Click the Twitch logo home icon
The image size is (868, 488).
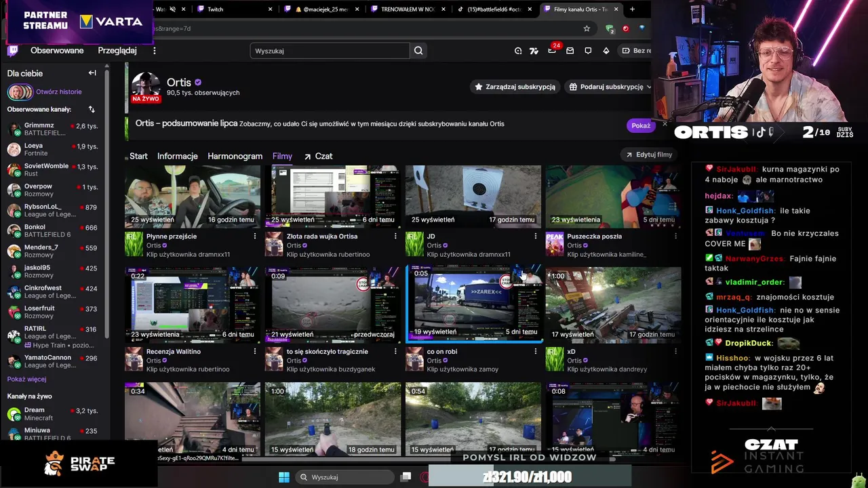[12, 51]
